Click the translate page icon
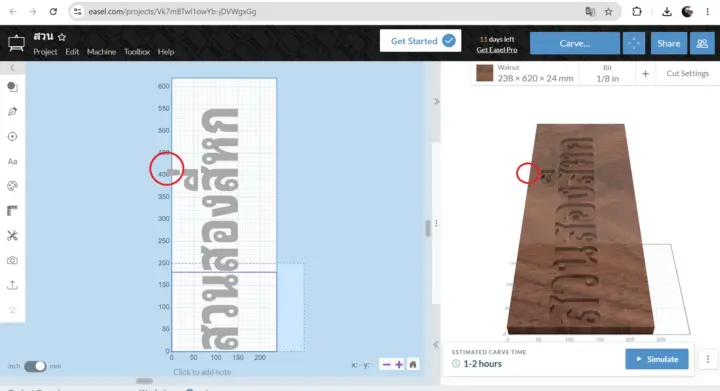The image size is (720, 391). click(x=590, y=11)
